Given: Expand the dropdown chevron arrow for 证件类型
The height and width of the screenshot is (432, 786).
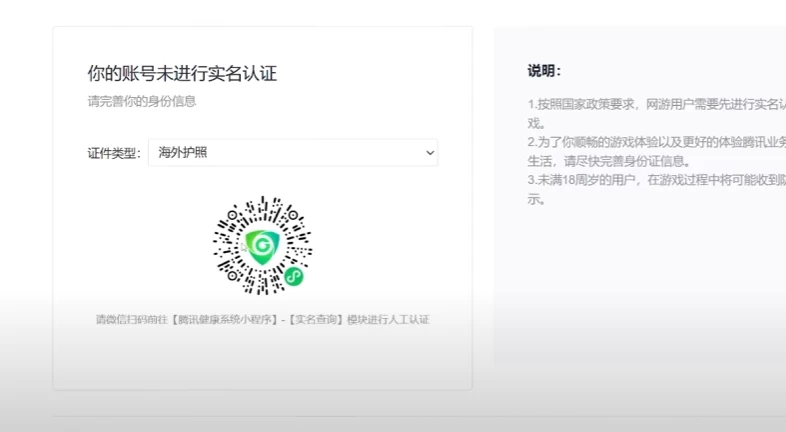Looking at the screenshot, I should [430, 153].
